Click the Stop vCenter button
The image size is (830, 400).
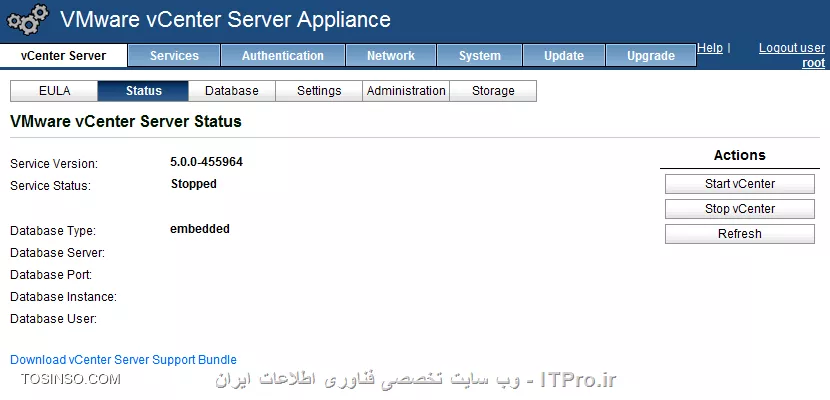[739, 208]
